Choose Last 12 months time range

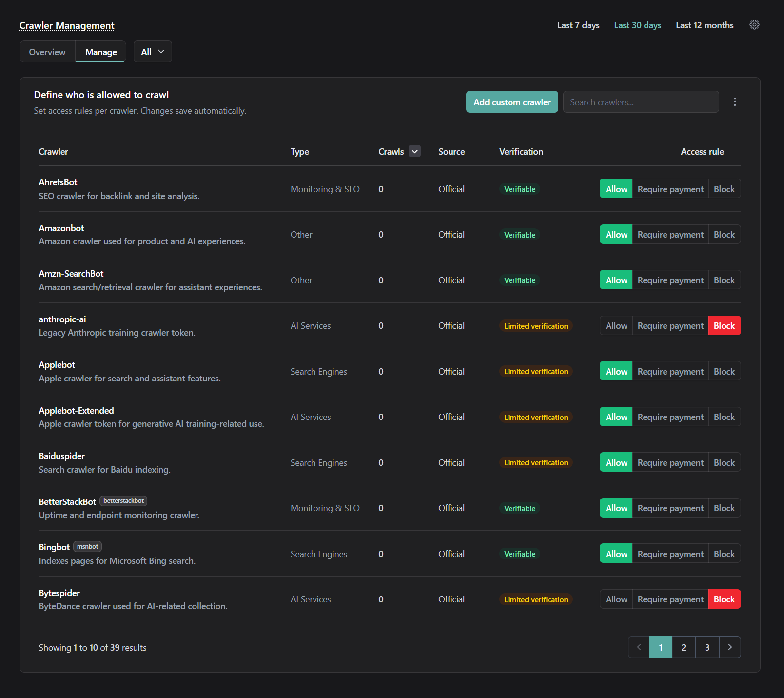click(705, 25)
